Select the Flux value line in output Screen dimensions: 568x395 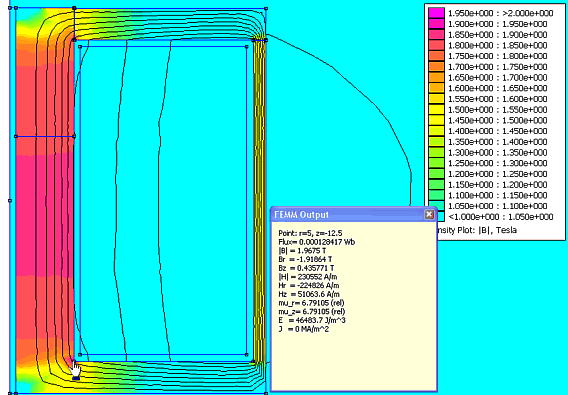tap(317, 242)
